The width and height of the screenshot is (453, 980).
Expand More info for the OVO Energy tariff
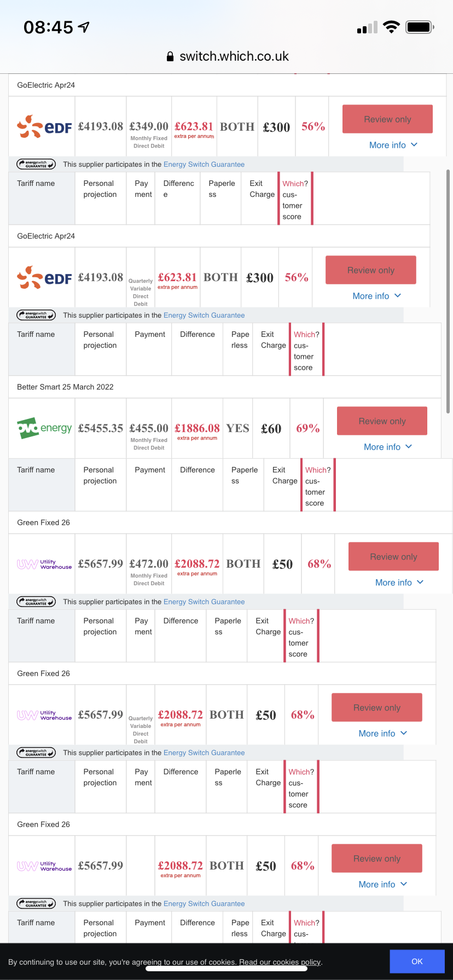(388, 447)
